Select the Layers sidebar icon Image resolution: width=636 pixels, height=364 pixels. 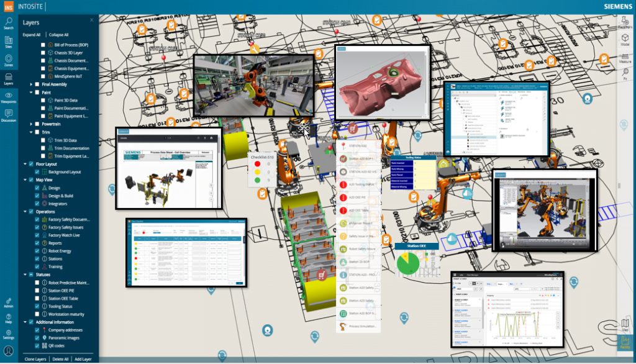click(9, 79)
